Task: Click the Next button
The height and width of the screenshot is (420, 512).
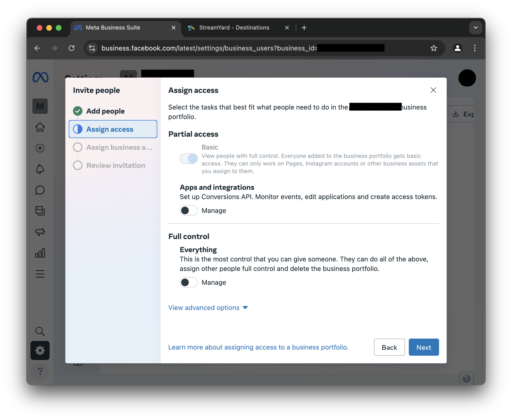Action: coord(424,347)
